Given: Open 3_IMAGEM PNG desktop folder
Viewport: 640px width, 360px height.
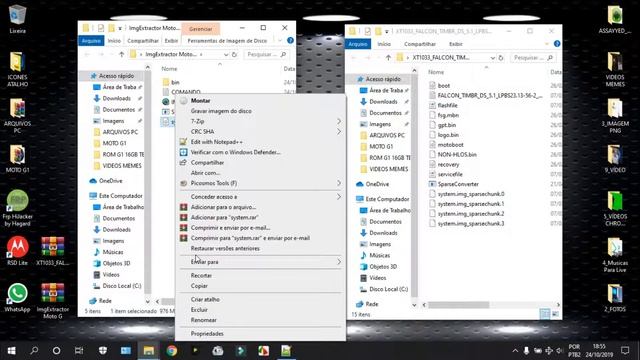Looking at the screenshot, I should [615, 116].
